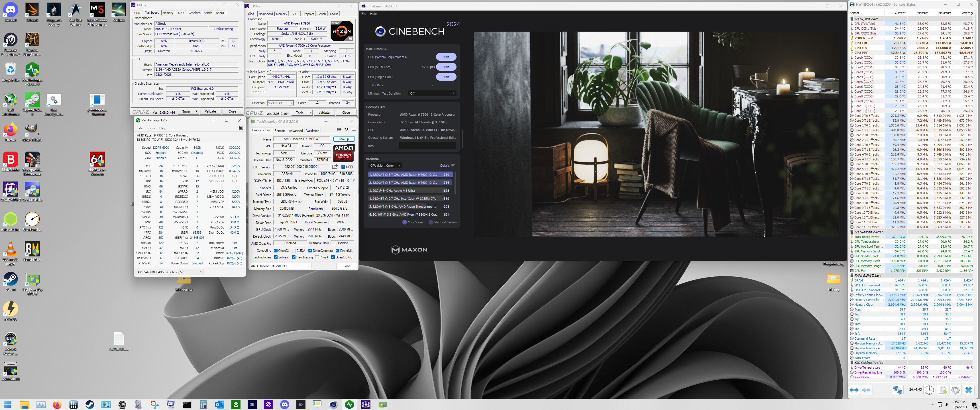
Task: Show hidden system tray icons
Action: (933, 404)
